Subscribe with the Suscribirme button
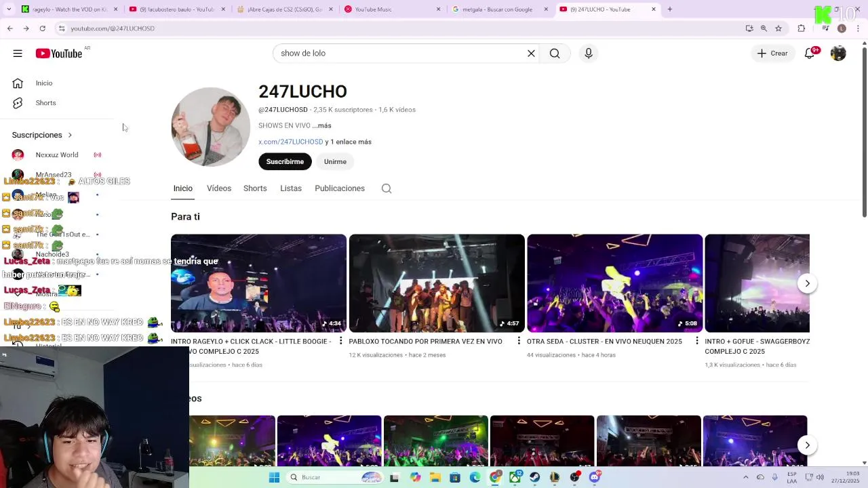The image size is (868, 488). (285, 161)
